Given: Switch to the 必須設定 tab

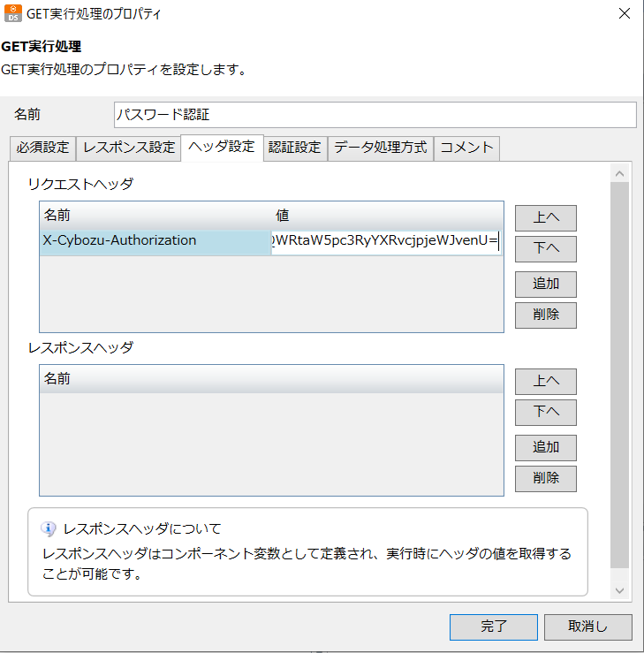Looking at the screenshot, I should pyautogui.click(x=42, y=148).
